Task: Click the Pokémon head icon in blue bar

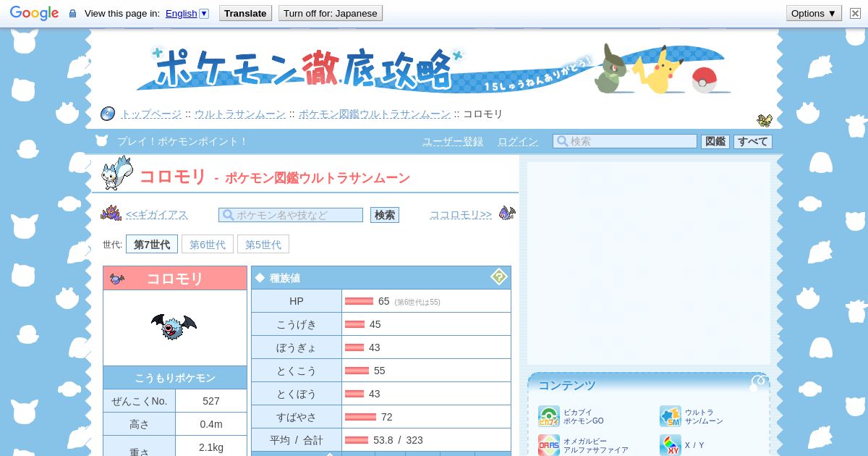Action: 101,141
